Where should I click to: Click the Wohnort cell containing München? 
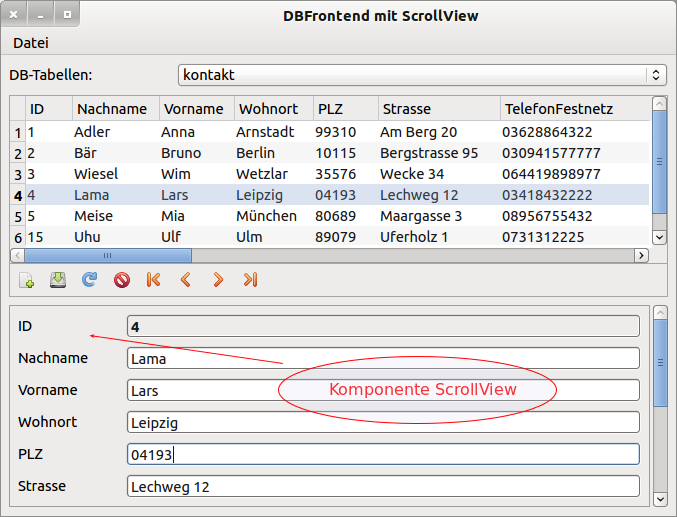click(x=266, y=216)
